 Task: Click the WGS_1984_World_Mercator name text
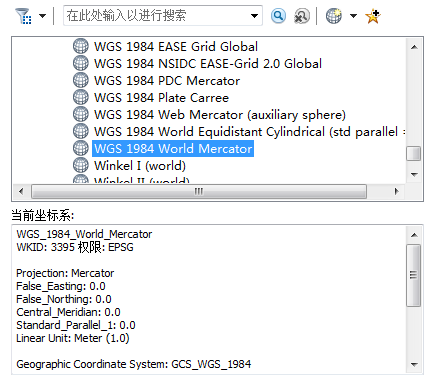point(84,234)
